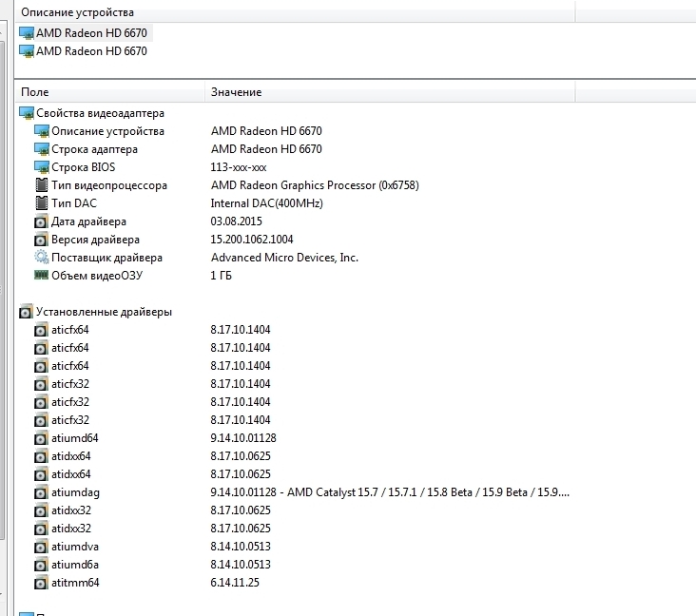Click memory icon next to 'Объем видеоОЗУ'
The height and width of the screenshot is (616, 696).
coord(41,275)
